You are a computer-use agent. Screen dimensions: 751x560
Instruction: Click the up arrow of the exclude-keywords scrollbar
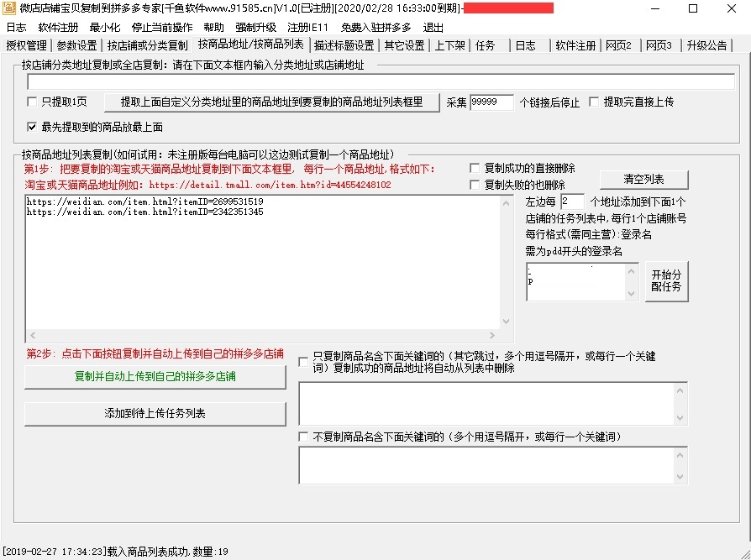tap(680, 455)
